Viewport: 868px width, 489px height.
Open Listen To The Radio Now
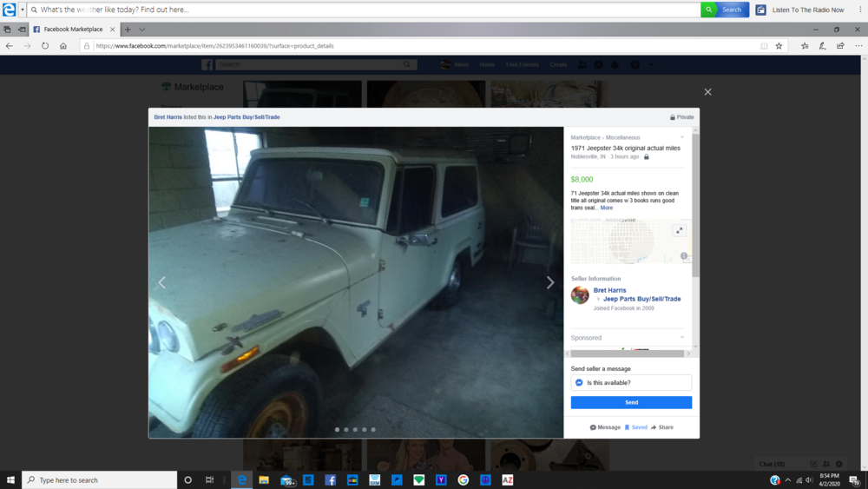pos(800,10)
